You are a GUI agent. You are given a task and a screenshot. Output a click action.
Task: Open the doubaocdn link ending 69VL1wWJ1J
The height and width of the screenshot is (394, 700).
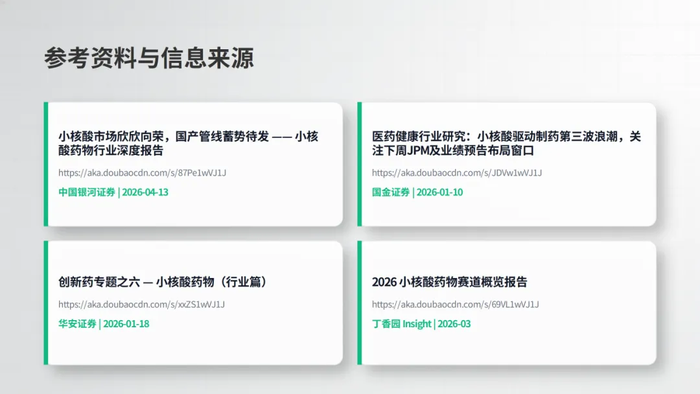456,304
